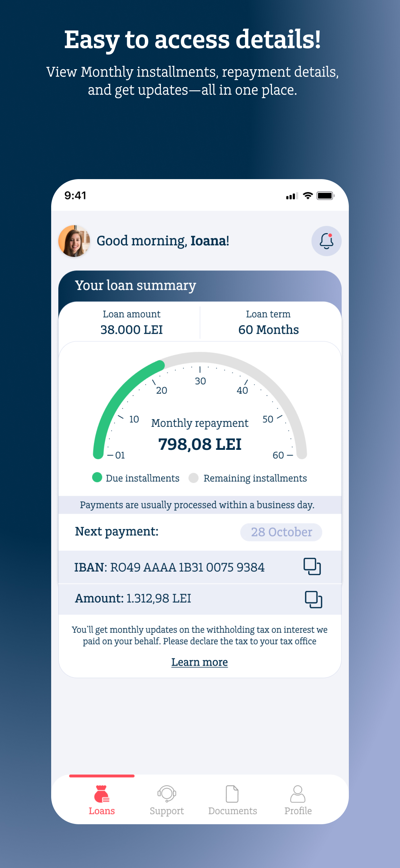Tap the 'Next payment:' label
The image size is (400, 868).
click(x=117, y=531)
